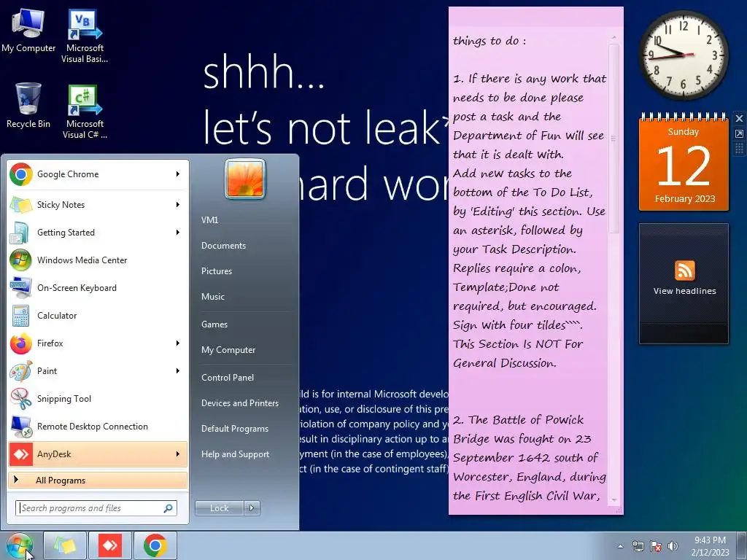This screenshot has width=747, height=560.
Task: Click the sticky note scrollbar thumb
Action: pos(614,139)
